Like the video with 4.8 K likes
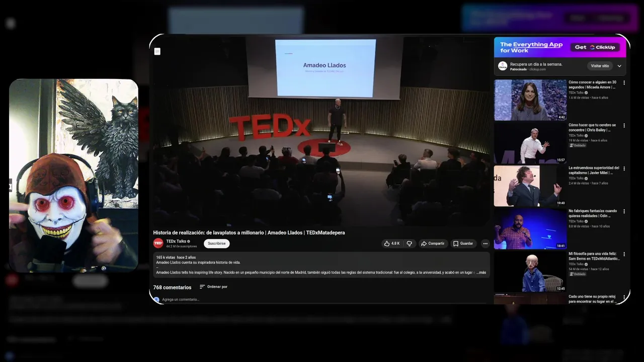 (x=392, y=243)
